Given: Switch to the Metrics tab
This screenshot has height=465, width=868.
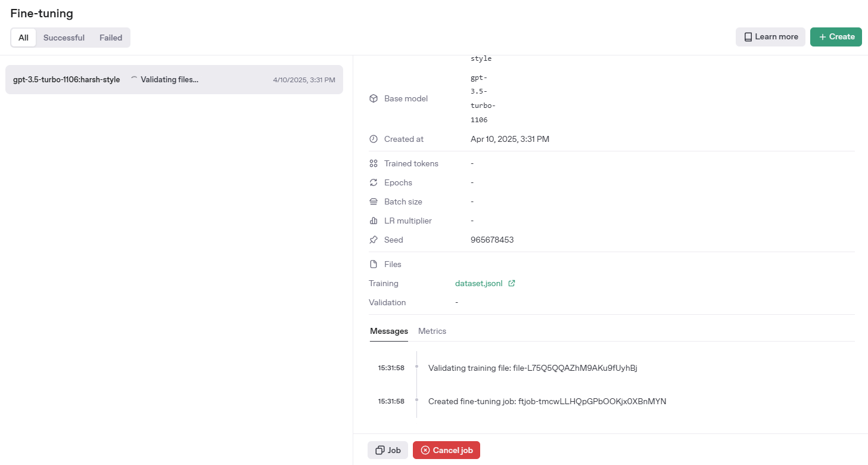Looking at the screenshot, I should pos(432,331).
